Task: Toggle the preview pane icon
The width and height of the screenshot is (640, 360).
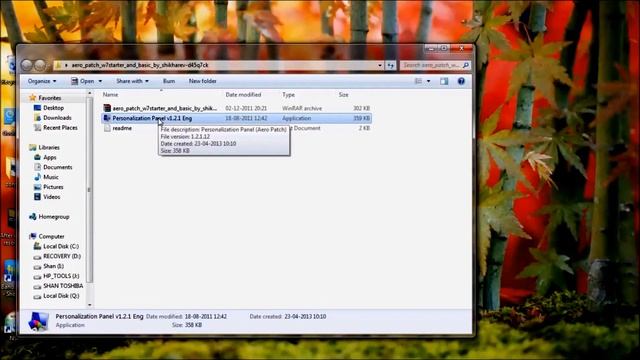Action: point(444,81)
